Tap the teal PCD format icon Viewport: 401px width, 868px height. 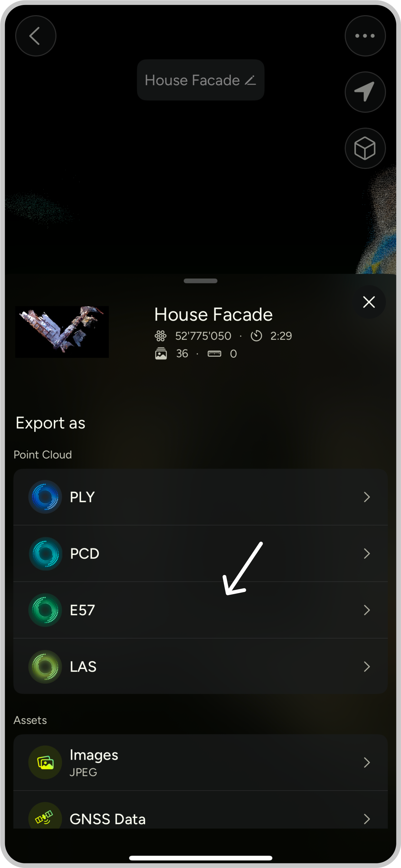45,553
